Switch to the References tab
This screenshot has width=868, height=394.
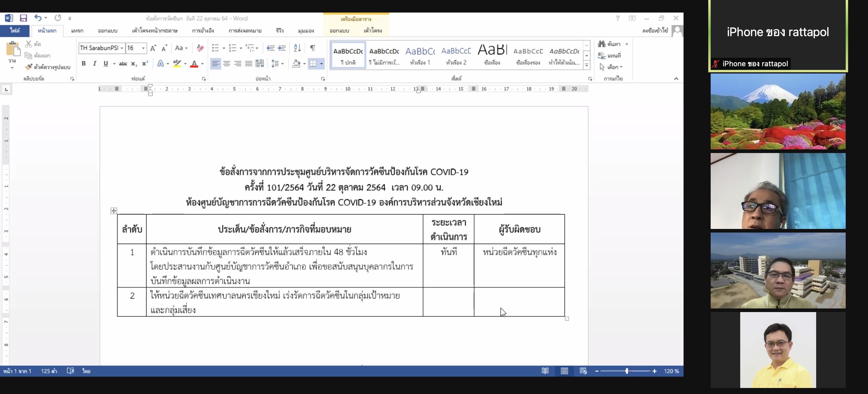tap(203, 31)
